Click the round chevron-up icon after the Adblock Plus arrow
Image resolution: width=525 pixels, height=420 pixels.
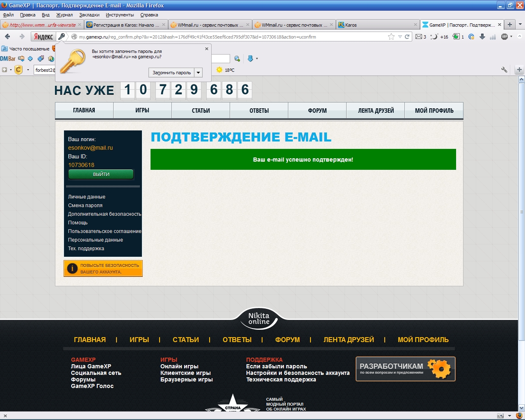pos(520,37)
